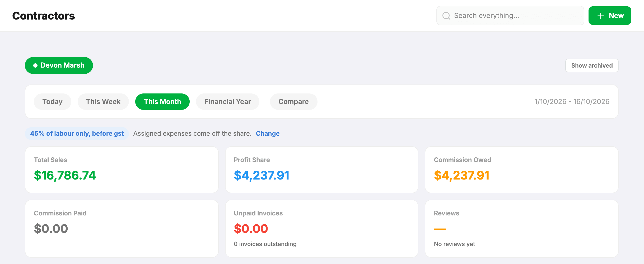The width and height of the screenshot is (644, 264).
Task: Click the Profit Share label
Action: (252, 160)
